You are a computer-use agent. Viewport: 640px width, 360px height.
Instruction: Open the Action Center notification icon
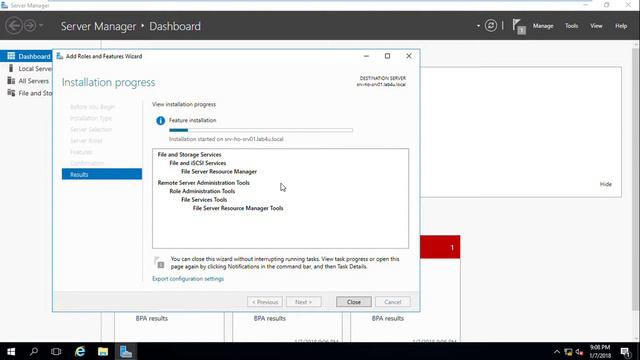coord(626,352)
